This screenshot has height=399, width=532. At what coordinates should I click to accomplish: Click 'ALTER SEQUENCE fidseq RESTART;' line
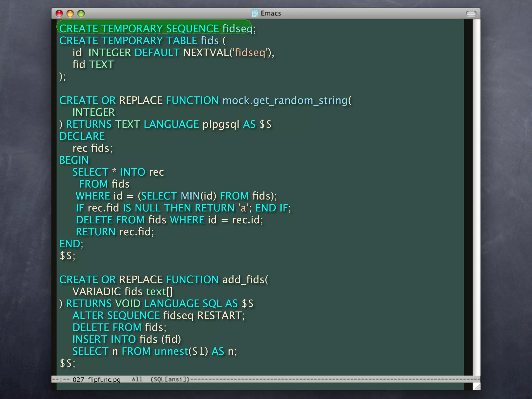click(158, 315)
